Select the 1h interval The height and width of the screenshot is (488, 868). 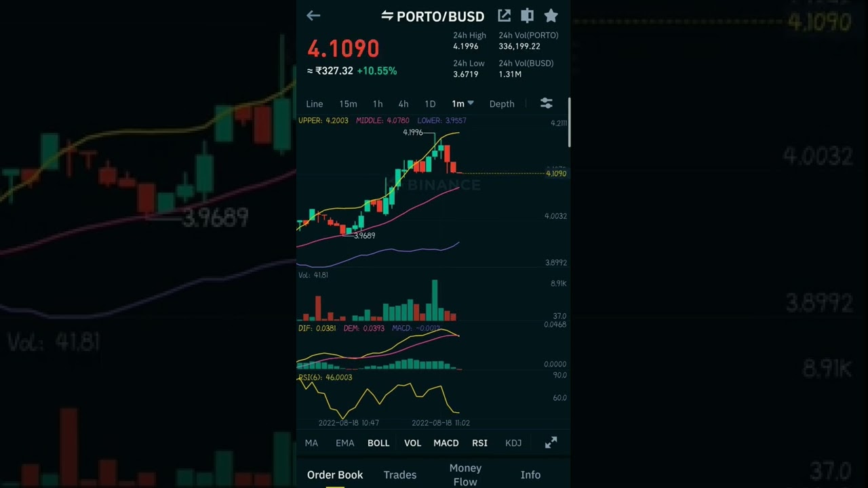point(378,104)
